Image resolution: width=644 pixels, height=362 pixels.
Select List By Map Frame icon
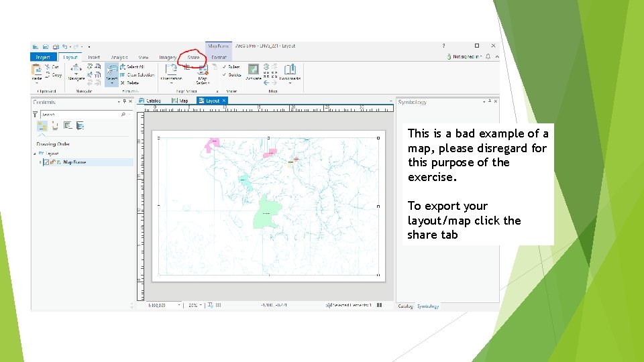(x=68, y=125)
